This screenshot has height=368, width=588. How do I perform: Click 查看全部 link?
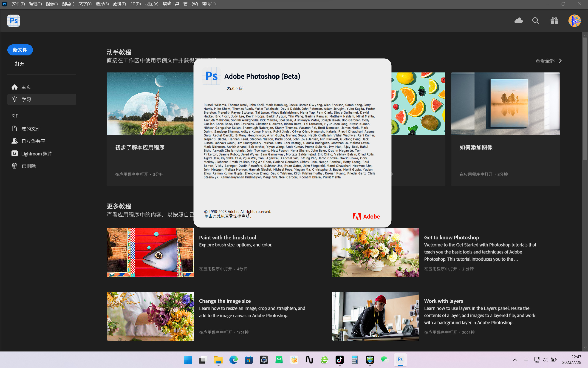pos(545,61)
